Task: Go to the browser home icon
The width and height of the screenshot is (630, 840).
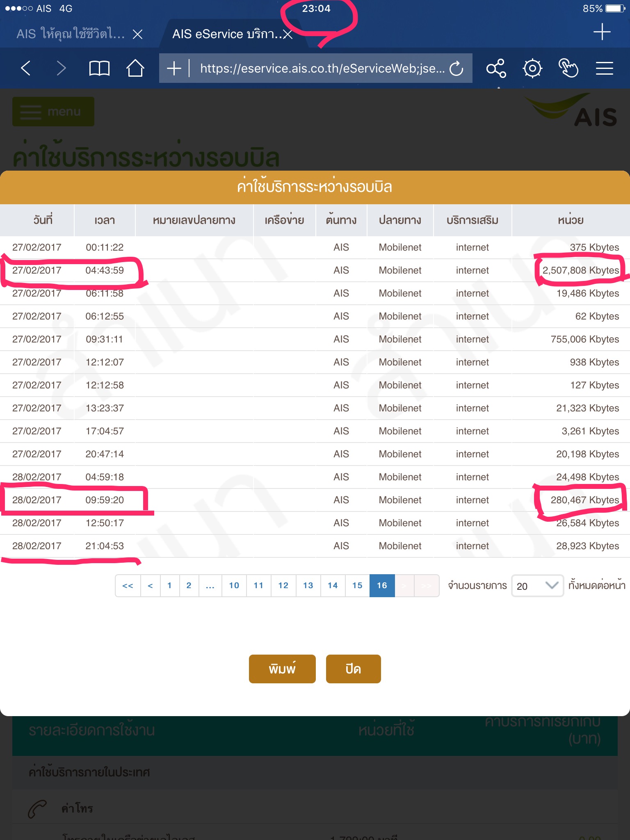Action: tap(135, 68)
